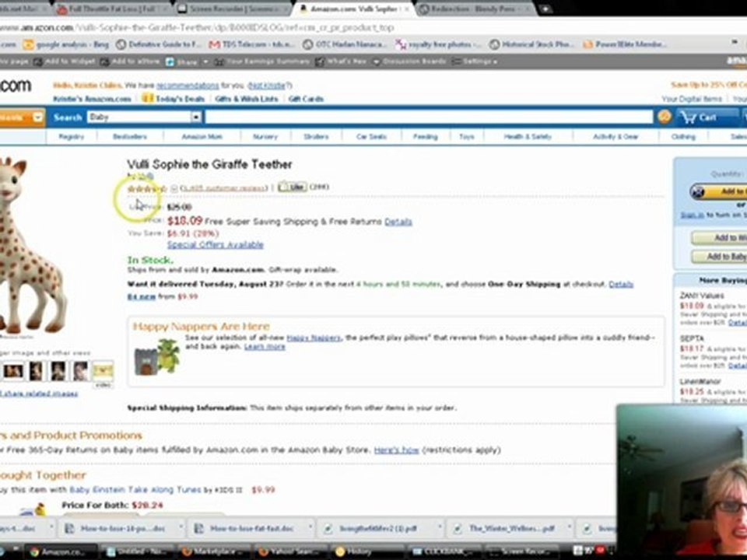Screen dimensions: 747x560
Task: Open the OTC Harlan Nanaca bookmark
Action: pyautogui.click(x=345, y=44)
